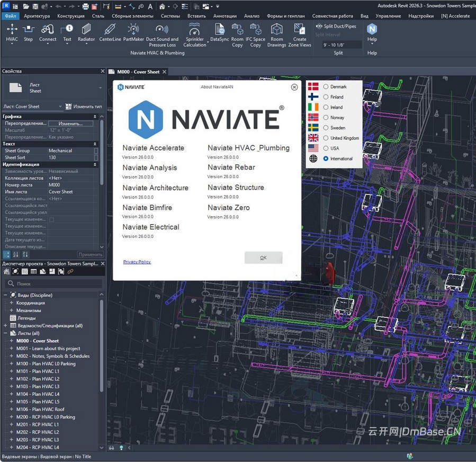The image size is (476, 462).
Task: Click the Text tool in Naviate ribbon
Action: pyautogui.click(x=67, y=33)
